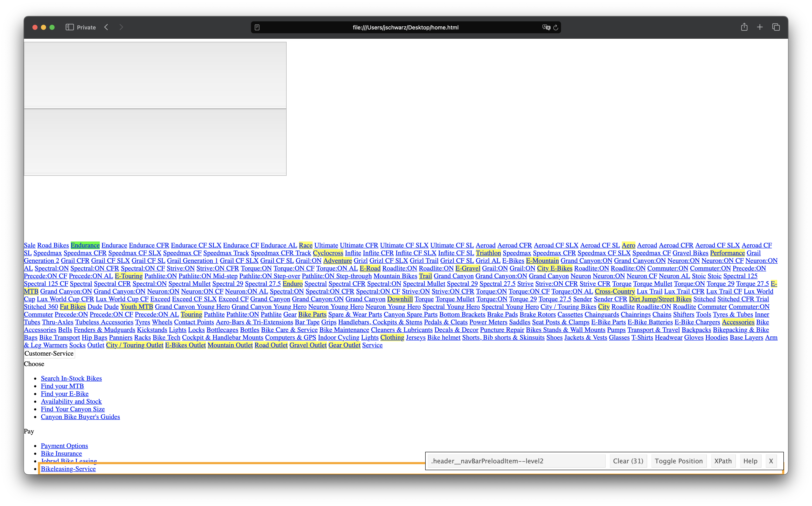Click the highlighted E-Touring link
The width and height of the screenshot is (812, 506).
(x=128, y=276)
